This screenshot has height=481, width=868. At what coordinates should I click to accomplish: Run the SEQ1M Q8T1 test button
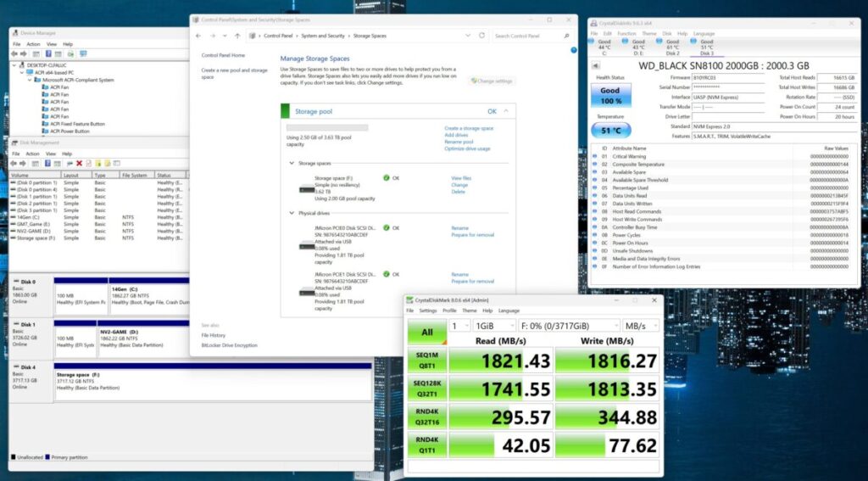coord(427,361)
